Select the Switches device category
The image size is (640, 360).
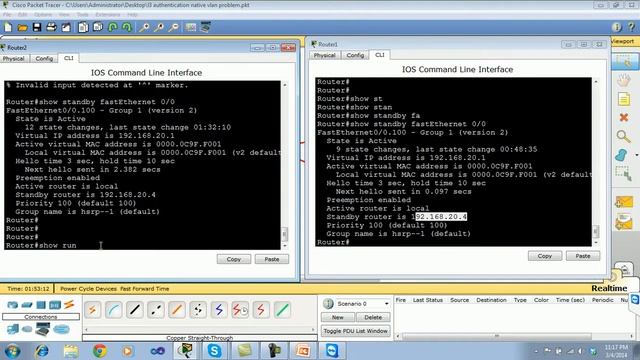(27, 304)
